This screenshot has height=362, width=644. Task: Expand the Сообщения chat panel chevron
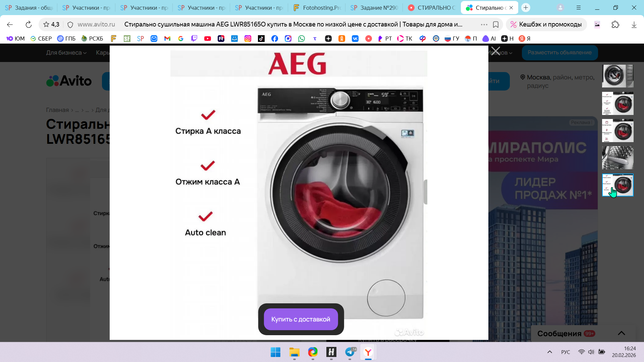point(621,333)
